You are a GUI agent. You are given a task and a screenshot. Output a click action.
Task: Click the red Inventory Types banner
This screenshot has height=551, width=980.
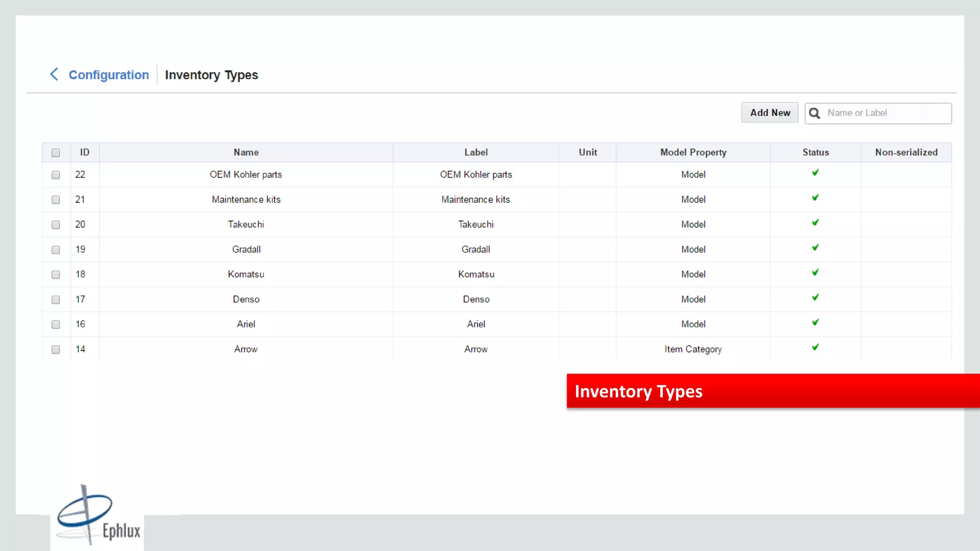(773, 391)
